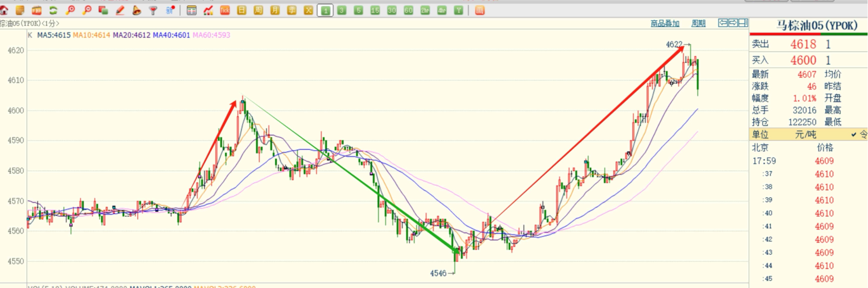Select the 60-minute period button
The width and height of the screenshot is (868, 288).
coord(408,10)
